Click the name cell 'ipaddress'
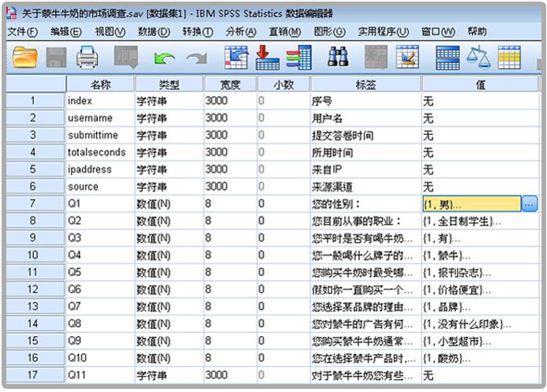 [100, 170]
